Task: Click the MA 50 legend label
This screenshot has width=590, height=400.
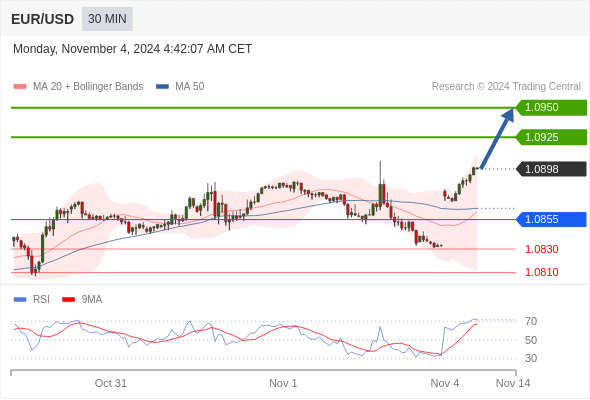Action: pyautogui.click(x=190, y=87)
